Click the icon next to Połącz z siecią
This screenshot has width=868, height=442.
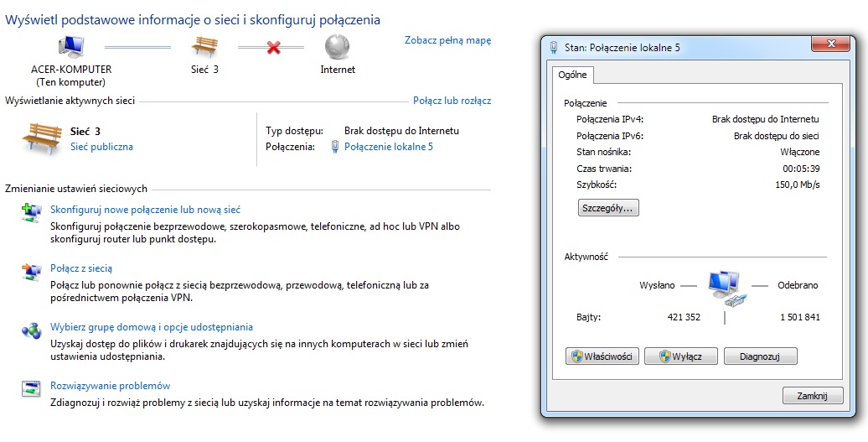click(31, 272)
